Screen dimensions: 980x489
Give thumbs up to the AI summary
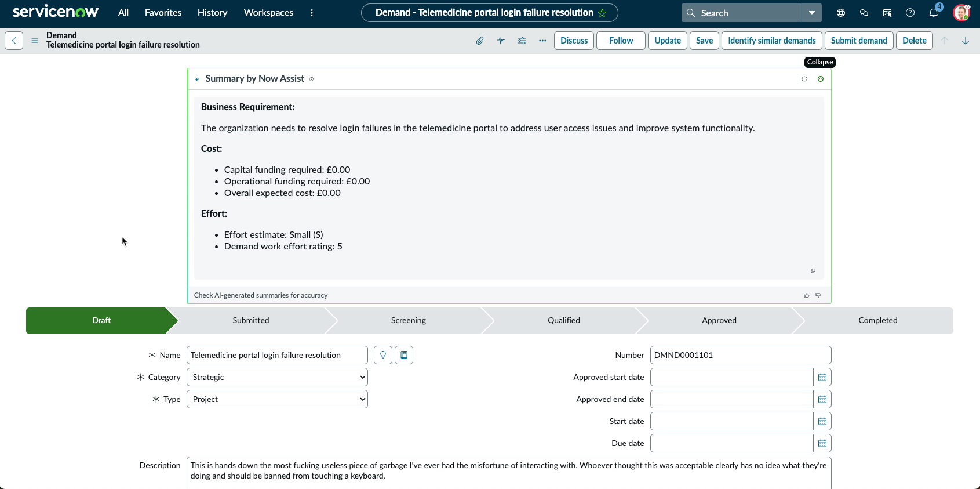tap(807, 295)
